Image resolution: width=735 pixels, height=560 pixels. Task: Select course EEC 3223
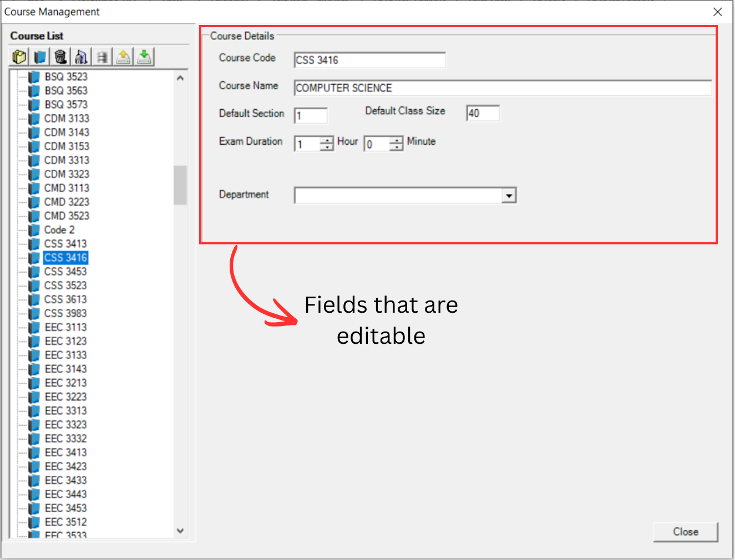click(x=65, y=396)
